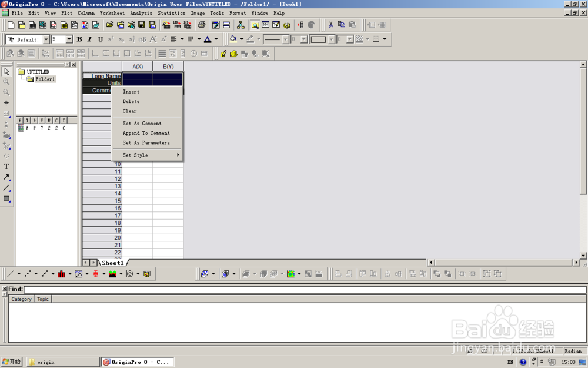The image size is (588, 368).
Task: Open the Worksheet menu
Action: tap(112, 13)
